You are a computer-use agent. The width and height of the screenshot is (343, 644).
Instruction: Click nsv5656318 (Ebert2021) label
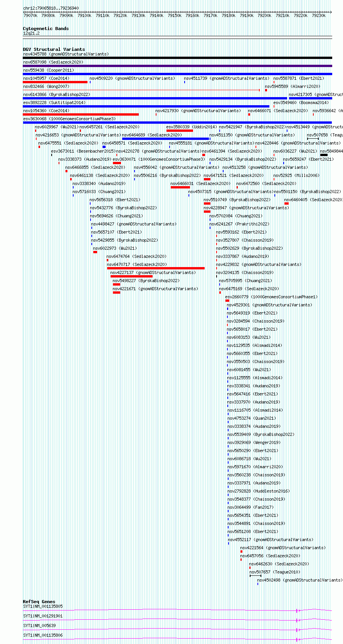click(115, 200)
